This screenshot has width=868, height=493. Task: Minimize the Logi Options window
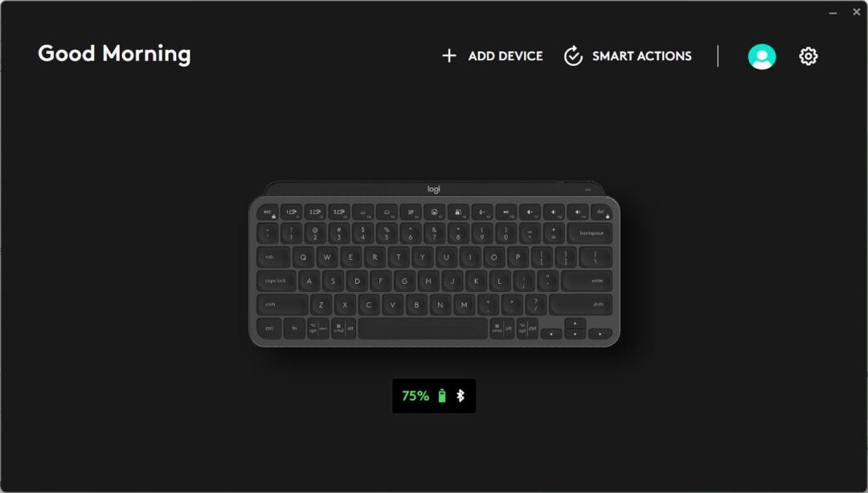pyautogui.click(x=833, y=12)
